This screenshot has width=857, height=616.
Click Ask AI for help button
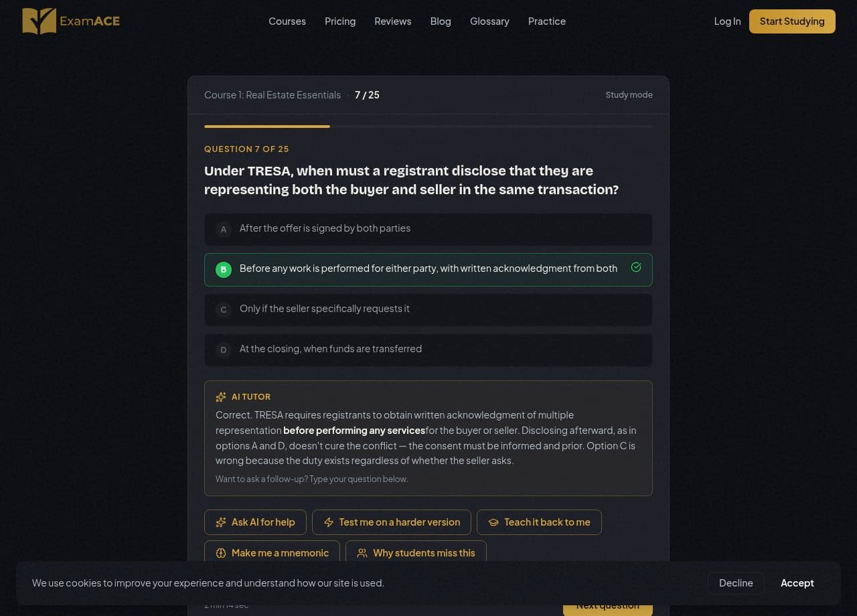pos(255,522)
